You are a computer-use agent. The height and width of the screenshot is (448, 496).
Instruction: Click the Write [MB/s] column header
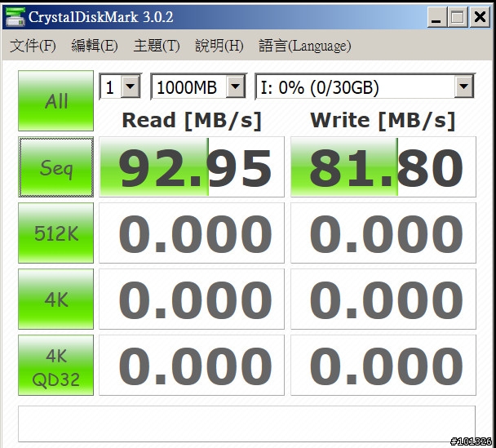click(x=383, y=121)
